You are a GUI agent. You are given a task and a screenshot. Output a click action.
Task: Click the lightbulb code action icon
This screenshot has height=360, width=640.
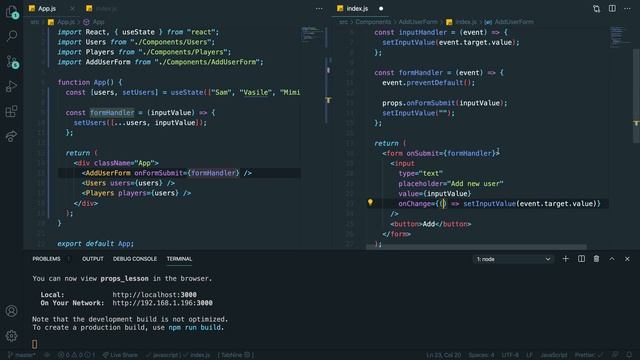pyautogui.click(x=370, y=202)
